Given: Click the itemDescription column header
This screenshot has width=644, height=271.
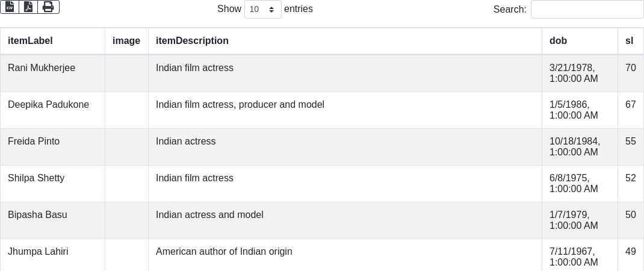Looking at the screenshot, I should tap(192, 41).
